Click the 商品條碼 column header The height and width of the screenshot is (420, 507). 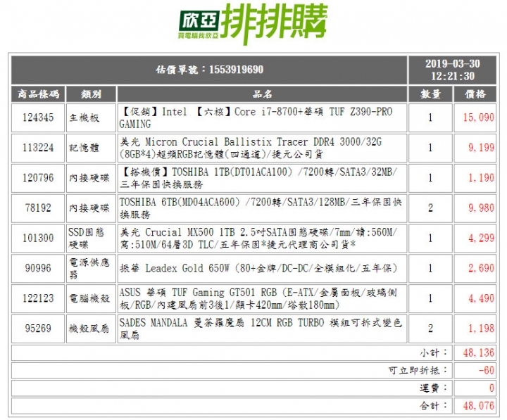point(38,94)
